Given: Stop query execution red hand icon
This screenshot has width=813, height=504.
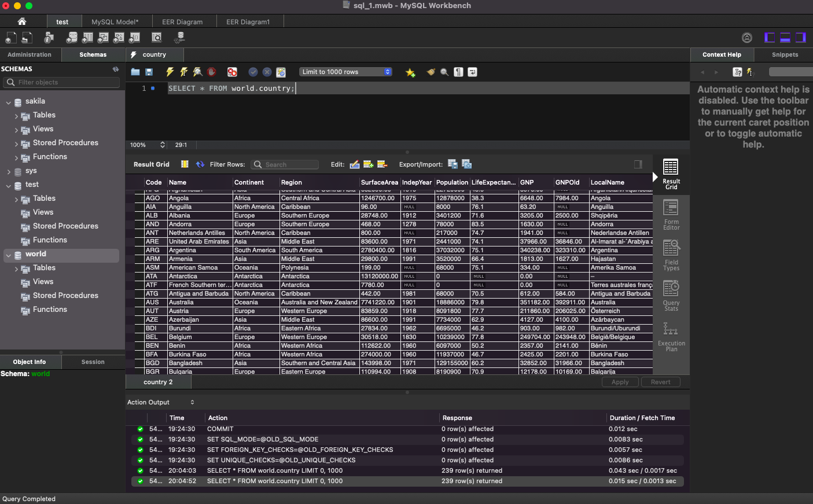Looking at the screenshot, I should click(212, 72).
